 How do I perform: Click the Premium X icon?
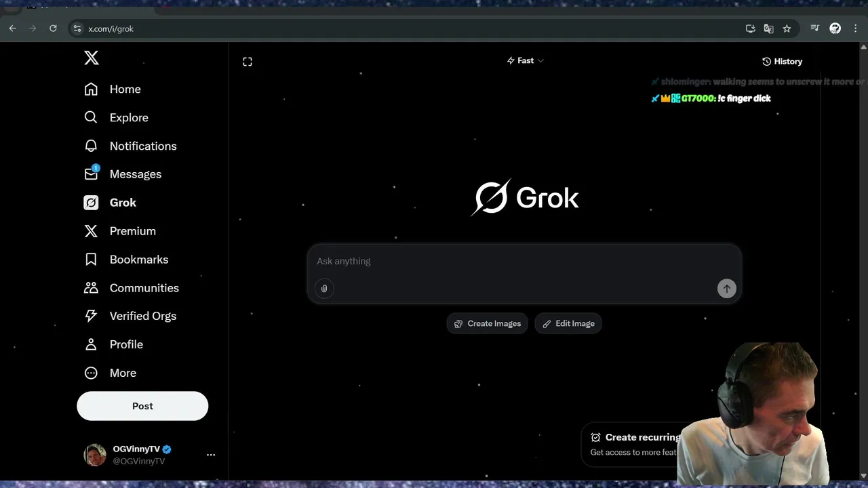pos(91,231)
